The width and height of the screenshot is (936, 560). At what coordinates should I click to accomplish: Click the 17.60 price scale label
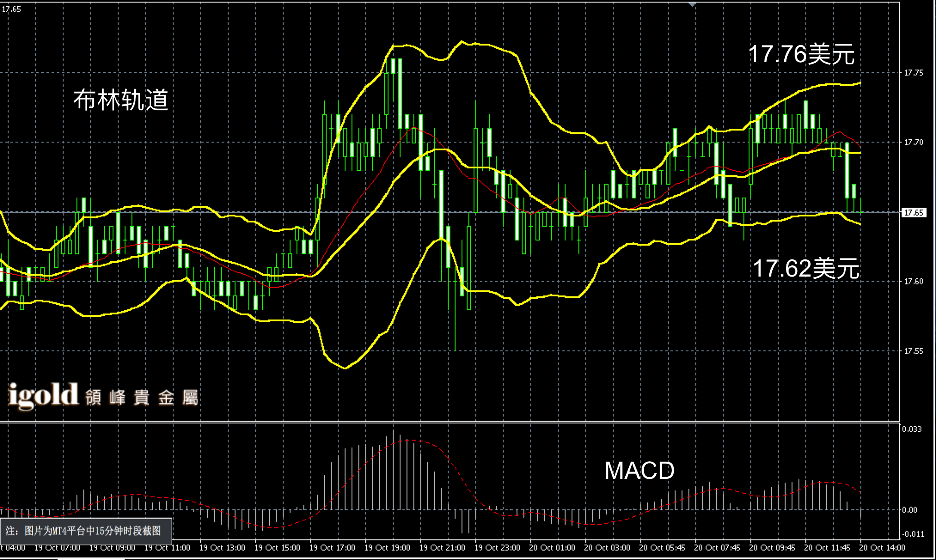click(x=913, y=282)
